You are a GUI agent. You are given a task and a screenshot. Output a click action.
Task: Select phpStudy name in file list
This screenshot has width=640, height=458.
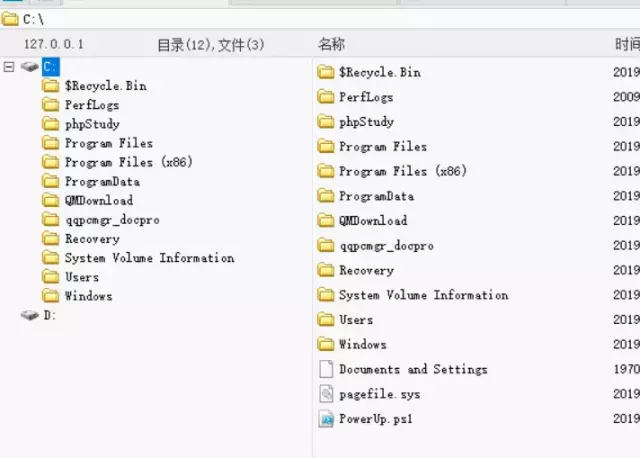367,122
